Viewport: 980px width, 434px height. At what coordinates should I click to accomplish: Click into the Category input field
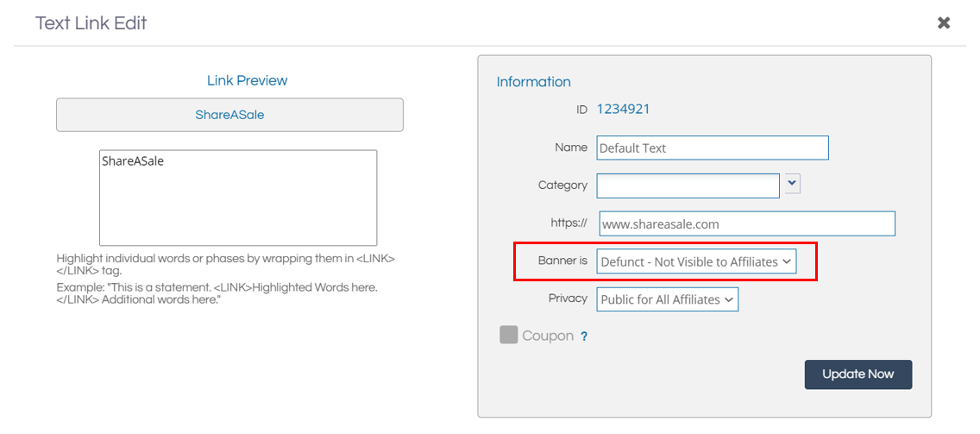pos(688,186)
